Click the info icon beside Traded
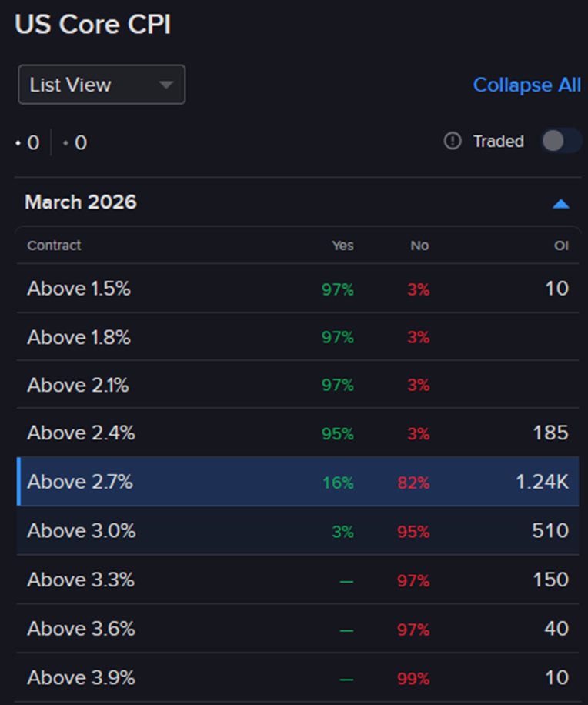 pyautogui.click(x=452, y=141)
